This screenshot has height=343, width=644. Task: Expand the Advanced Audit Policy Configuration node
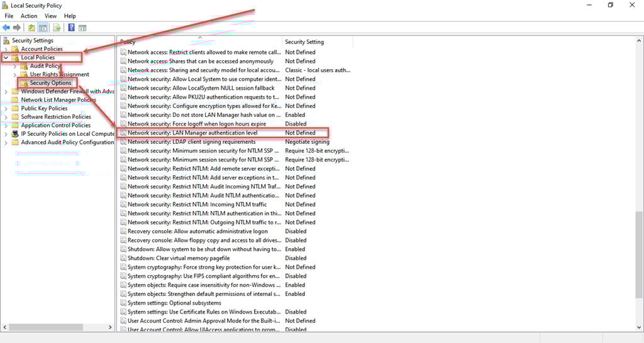click(6, 143)
